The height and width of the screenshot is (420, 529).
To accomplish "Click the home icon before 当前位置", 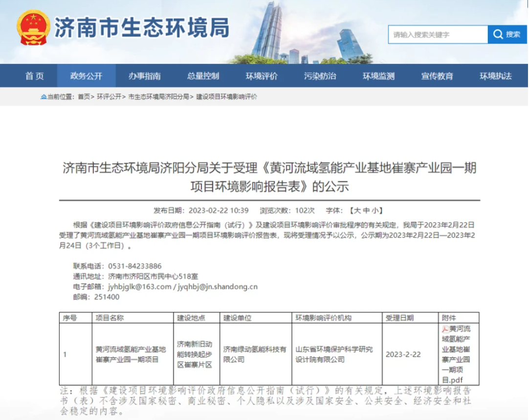I will point(44,97).
